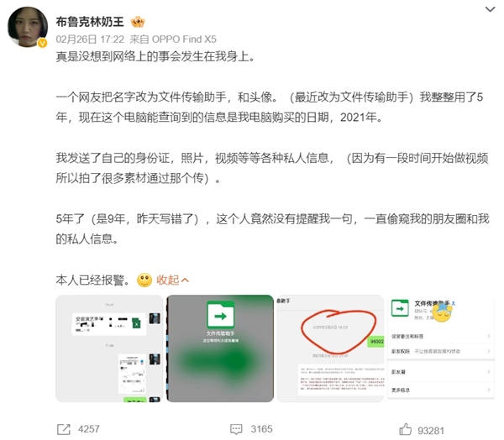The height and width of the screenshot is (440, 504).
Task: Click the 93281 likes count
Action: (431, 431)
